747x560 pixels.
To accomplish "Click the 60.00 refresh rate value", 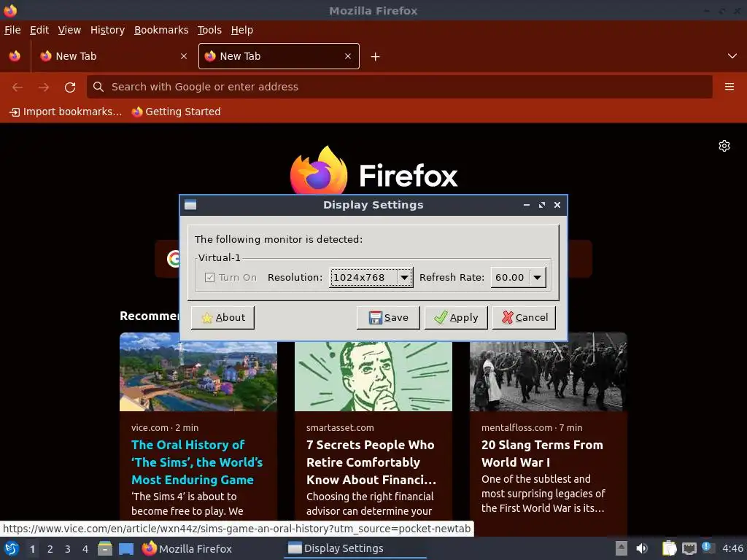I will point(510,277).
